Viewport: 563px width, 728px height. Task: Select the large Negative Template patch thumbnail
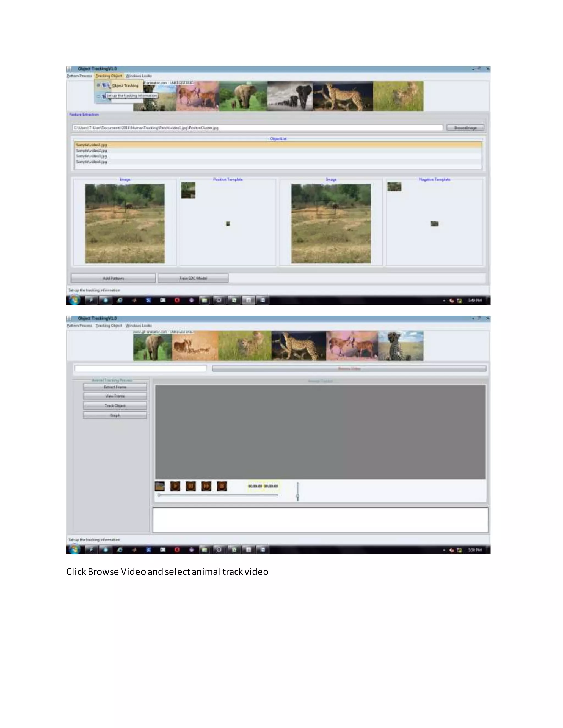[394, 187]
